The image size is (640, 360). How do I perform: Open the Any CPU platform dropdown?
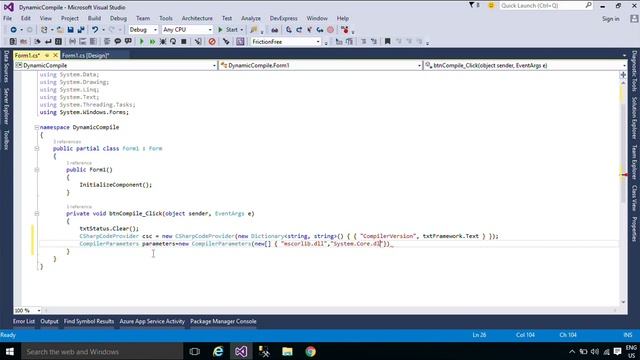(x=187, y=30)
